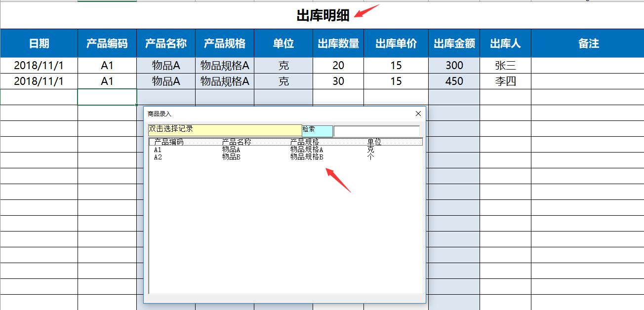
Task: Select the 备注 header cell
Action: [x=586, y=43]
